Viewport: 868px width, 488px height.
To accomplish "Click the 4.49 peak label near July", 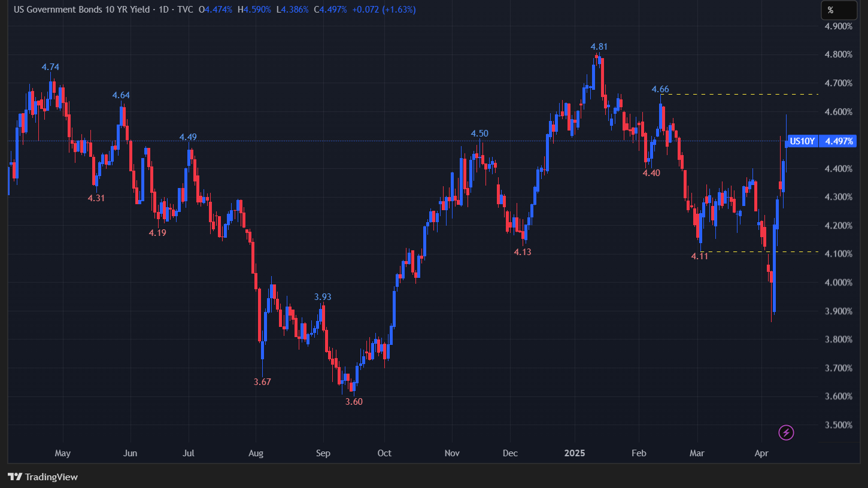I will point(188,137).
